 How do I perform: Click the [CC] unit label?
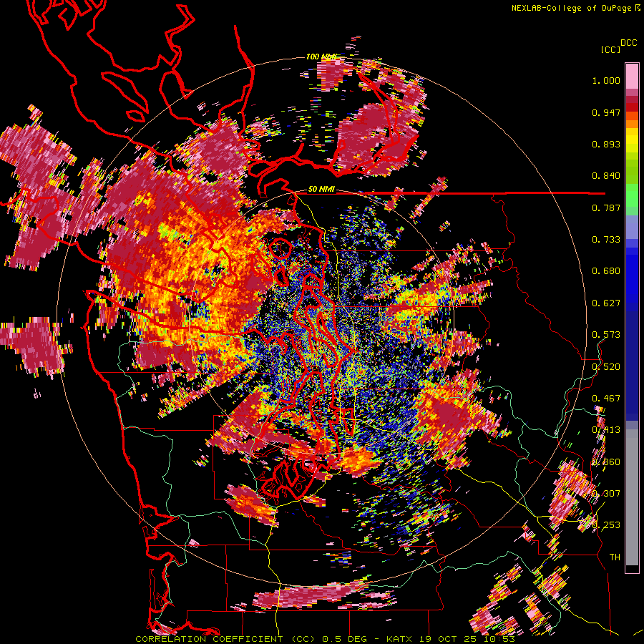coord(610,49)
